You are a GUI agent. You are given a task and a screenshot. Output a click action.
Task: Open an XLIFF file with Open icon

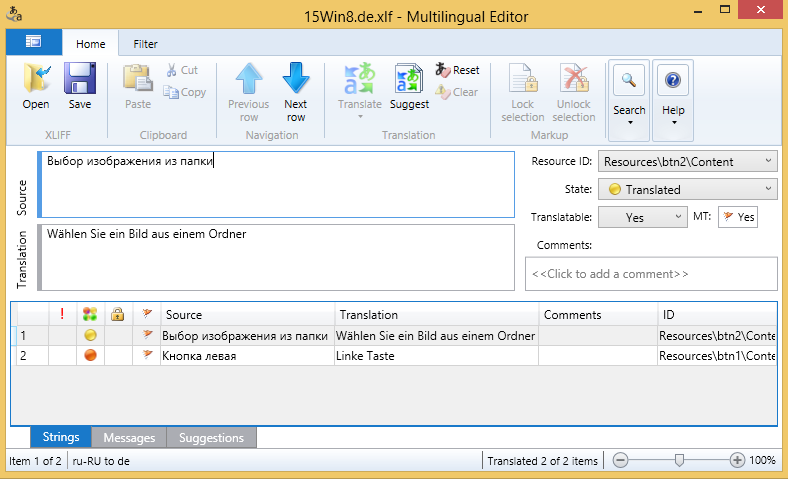tap(36, 78)
